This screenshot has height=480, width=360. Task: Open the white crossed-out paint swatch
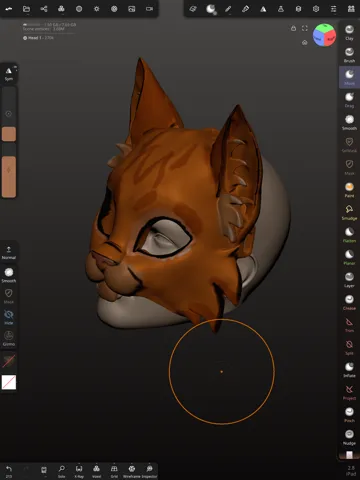(9, 382)
